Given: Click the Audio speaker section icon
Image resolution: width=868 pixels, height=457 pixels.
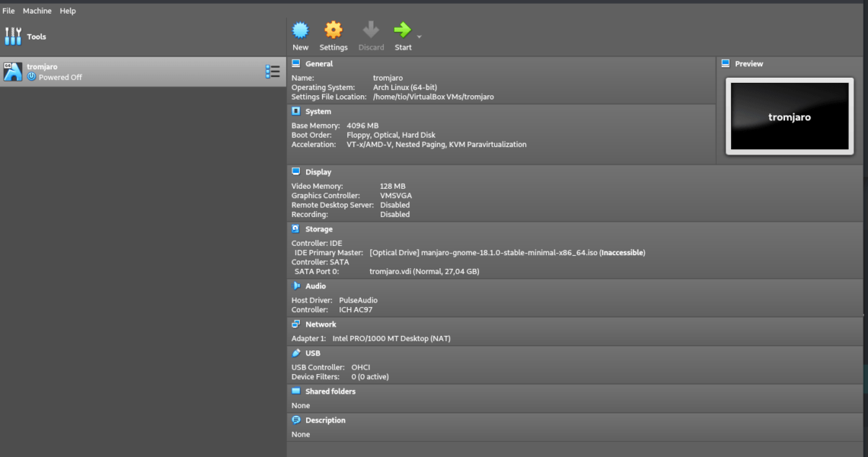Looking at the screenshot, I should [x=296, y=286].
